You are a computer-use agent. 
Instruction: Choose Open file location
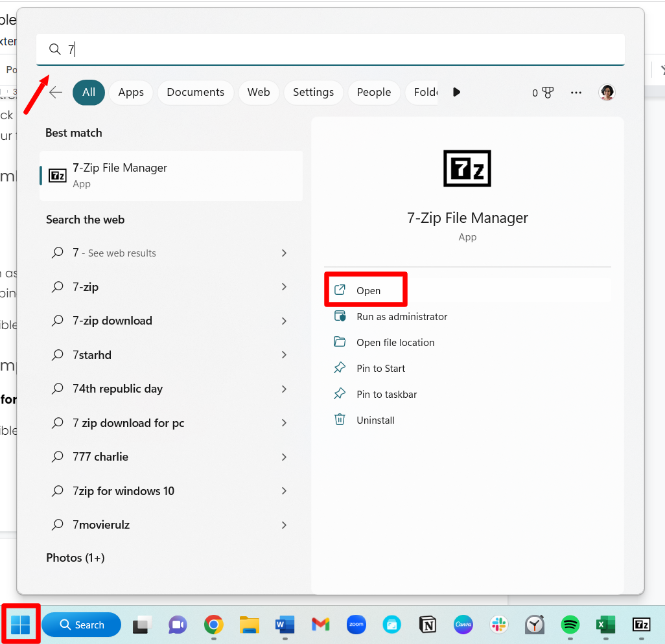point(467,343)
